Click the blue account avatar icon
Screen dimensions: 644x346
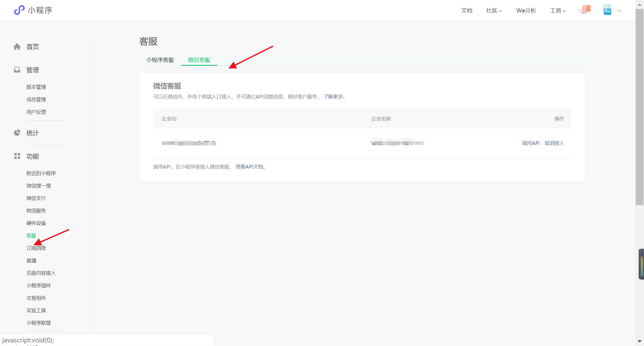click(607, 10)
